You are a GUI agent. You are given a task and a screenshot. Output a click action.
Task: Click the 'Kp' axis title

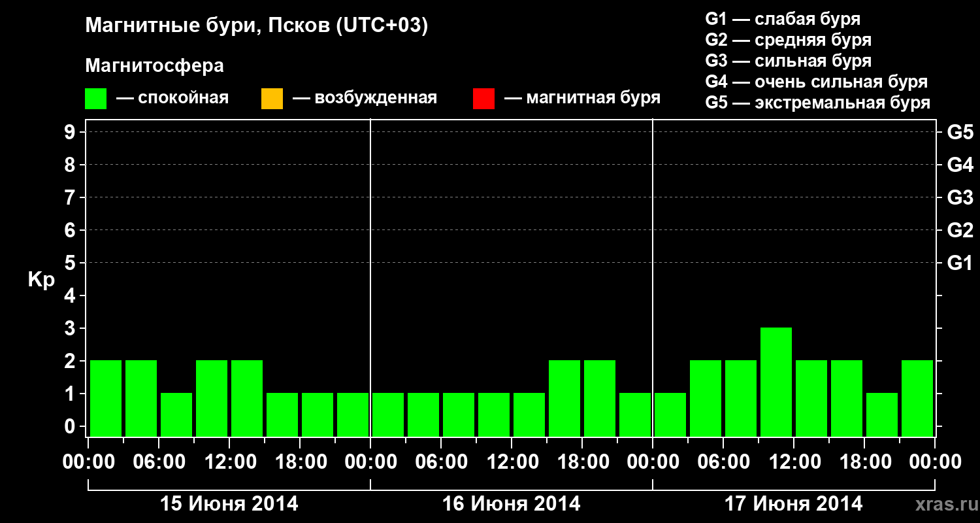pos(41,280)
